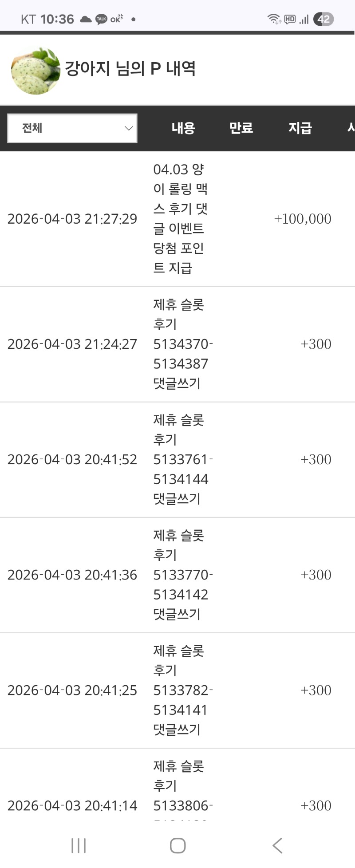Viewport: 355px width, 868px height.
Task: Tap the +100,000 point amount
Action: (303, 219)
